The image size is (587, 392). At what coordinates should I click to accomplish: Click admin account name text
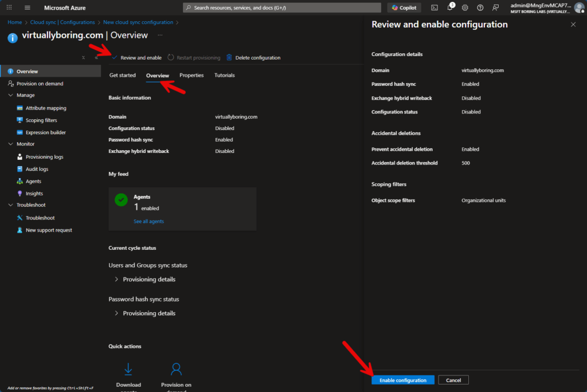coord(541,5)
